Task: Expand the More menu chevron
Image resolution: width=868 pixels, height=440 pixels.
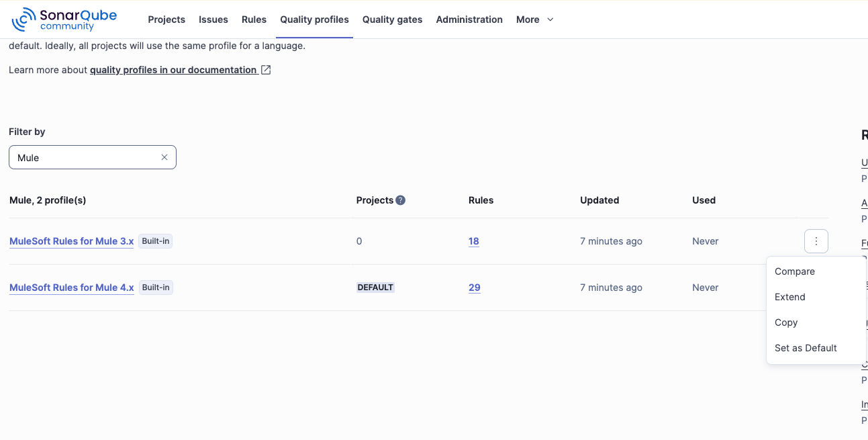Action: (x=550, y=19)
